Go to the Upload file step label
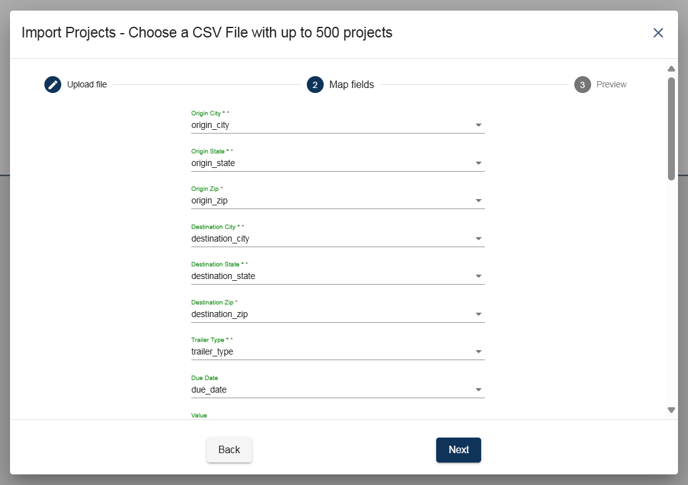 click(87, 84)
